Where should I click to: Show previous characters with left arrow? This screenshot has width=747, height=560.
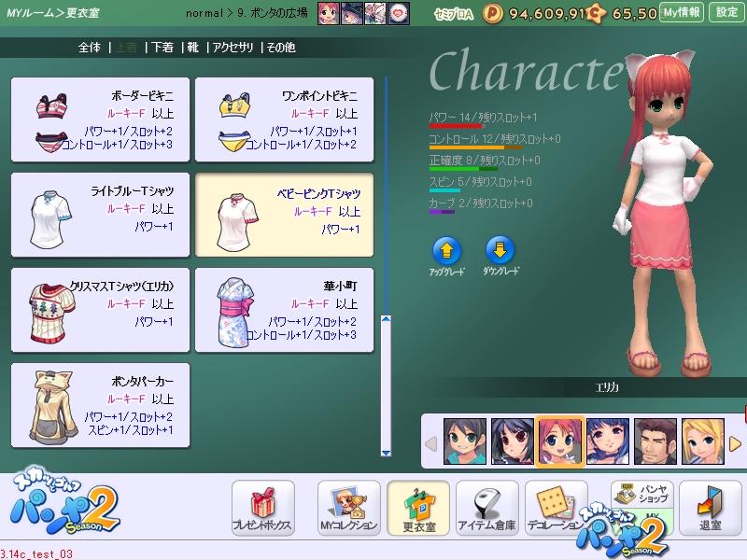(x=431, y=444)
